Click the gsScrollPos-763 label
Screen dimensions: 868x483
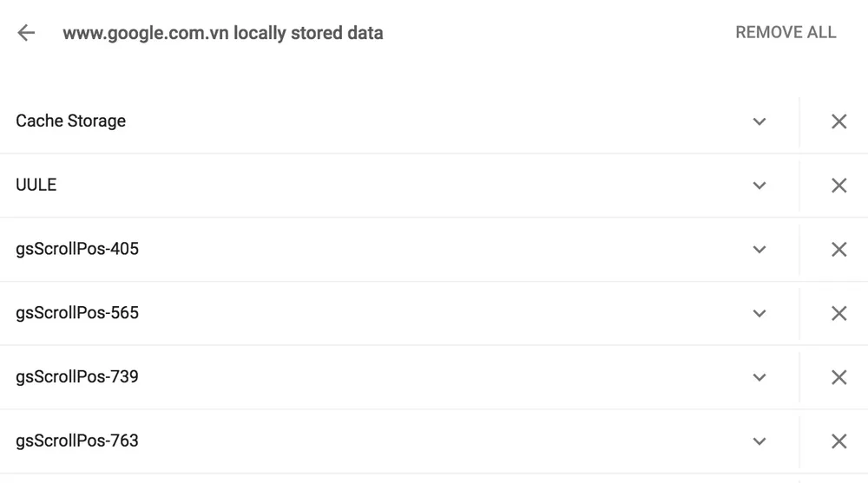tap(77, 441)
